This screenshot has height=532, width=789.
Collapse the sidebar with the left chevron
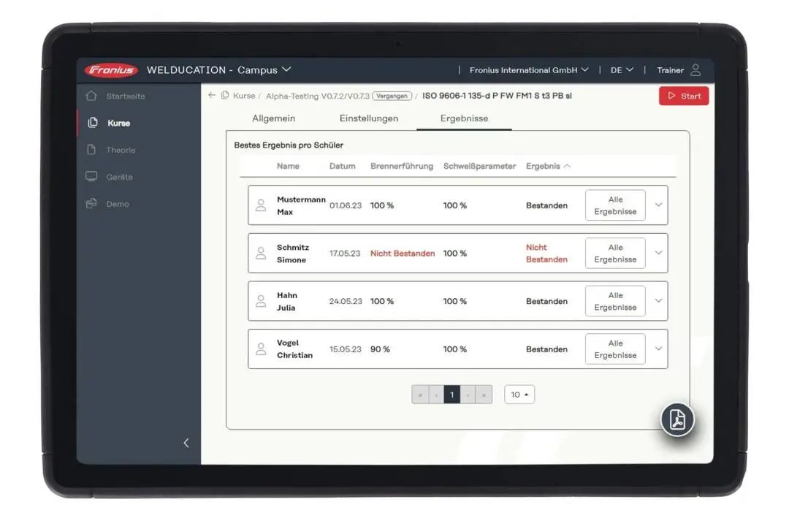coord(186,443)
